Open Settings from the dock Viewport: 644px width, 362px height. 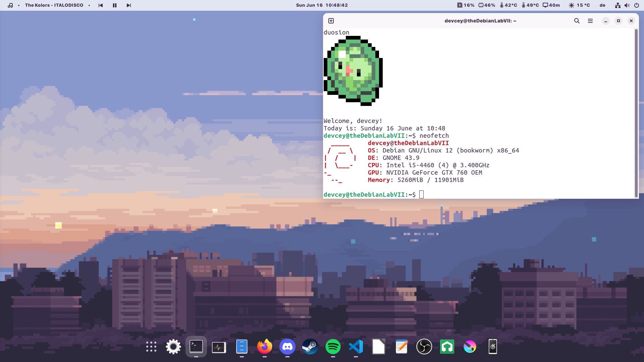click(x=173, y=347)
